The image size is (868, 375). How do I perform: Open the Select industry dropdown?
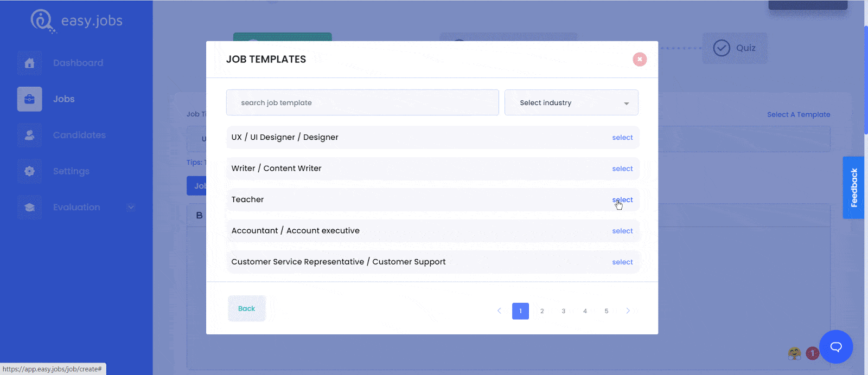point(571,102)
